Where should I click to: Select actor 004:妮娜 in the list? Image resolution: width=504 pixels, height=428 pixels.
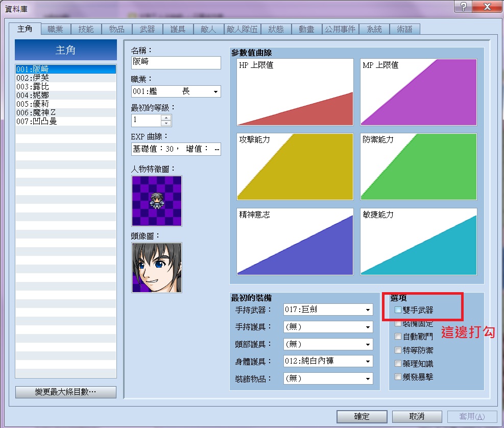[x=65, y=95]
